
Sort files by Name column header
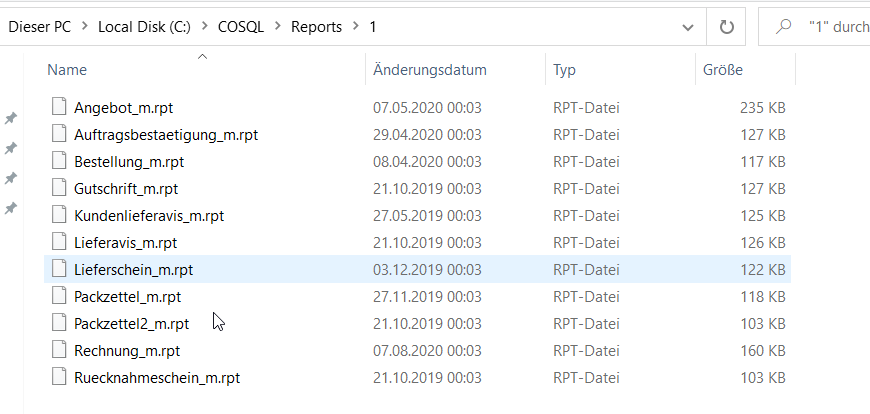(x=67, y=70)
